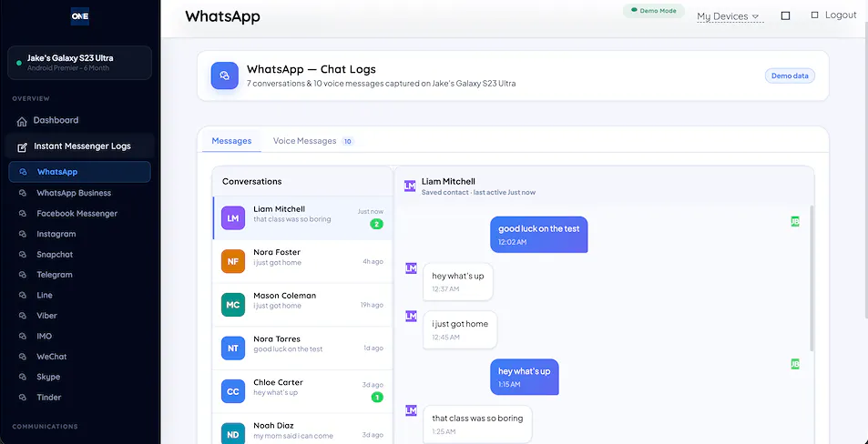This screenshot has width=868, height=444.
Task: Open Nora Foster conversation
Action: click(x=302, y=261)
